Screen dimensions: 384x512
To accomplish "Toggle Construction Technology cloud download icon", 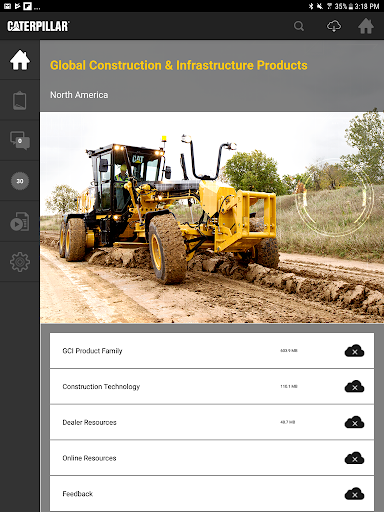I will click(354, 387).
